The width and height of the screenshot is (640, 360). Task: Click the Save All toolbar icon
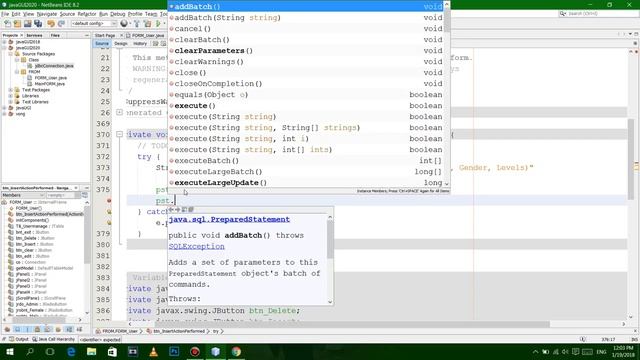coord(38,24)
